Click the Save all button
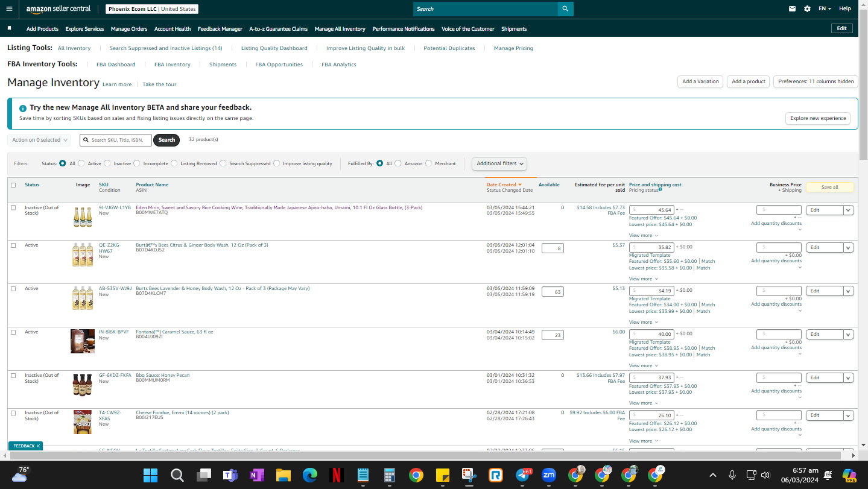868x489 pixels. coord(830,187)
